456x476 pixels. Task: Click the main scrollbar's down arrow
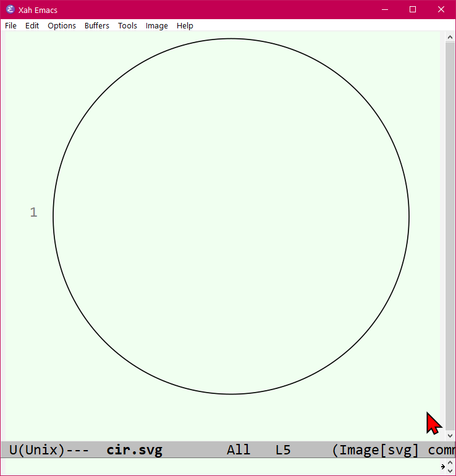(x=450, y=436)
